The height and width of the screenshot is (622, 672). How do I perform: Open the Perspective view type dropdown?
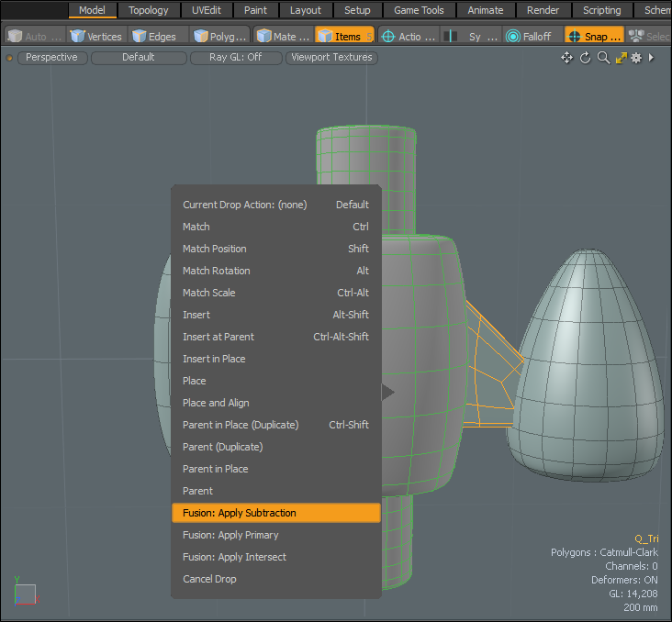[x=51, y=58]
